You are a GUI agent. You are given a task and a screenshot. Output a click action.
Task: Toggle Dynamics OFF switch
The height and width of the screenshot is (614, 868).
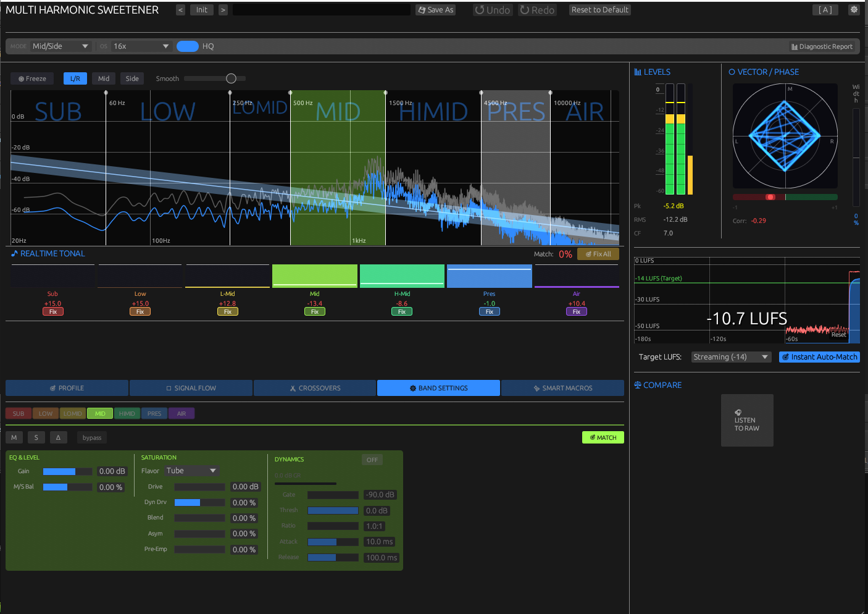click(x=372, y=460)
